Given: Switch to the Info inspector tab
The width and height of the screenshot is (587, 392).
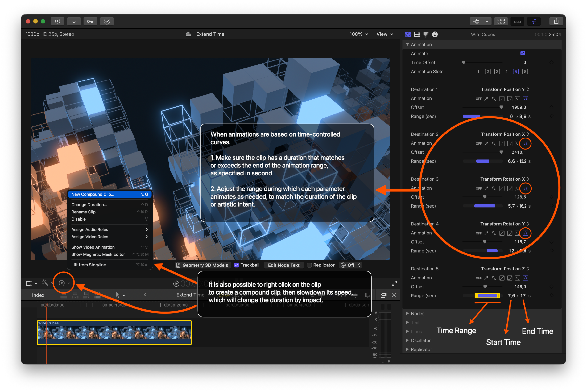Looking at the screenshot, I should click(x=435, y=34).
